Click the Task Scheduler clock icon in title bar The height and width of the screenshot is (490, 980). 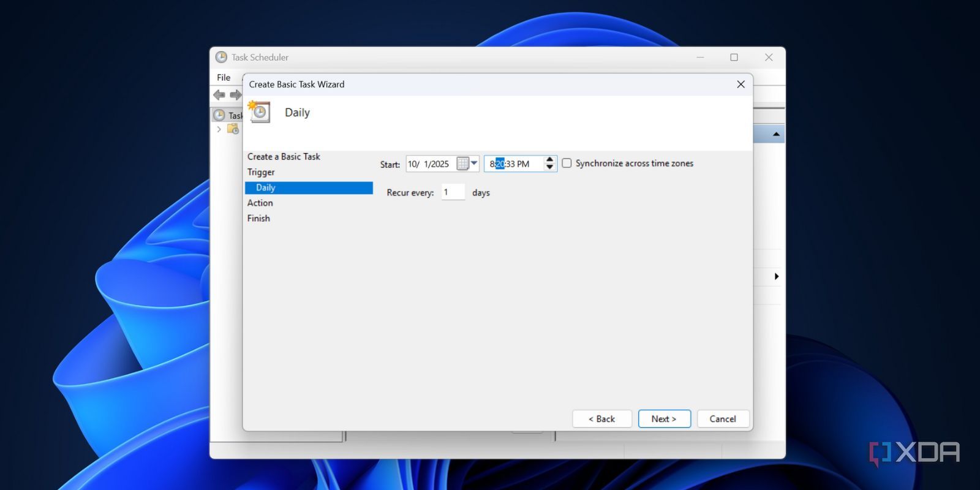pyautogui.click(x=221, y=57)
